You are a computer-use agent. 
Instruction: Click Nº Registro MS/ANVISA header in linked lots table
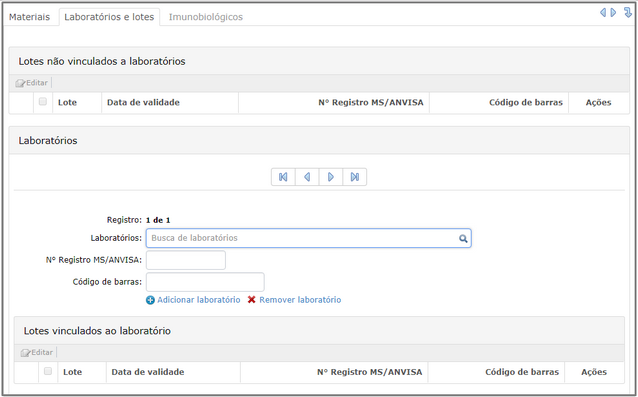tap(369, 372)
